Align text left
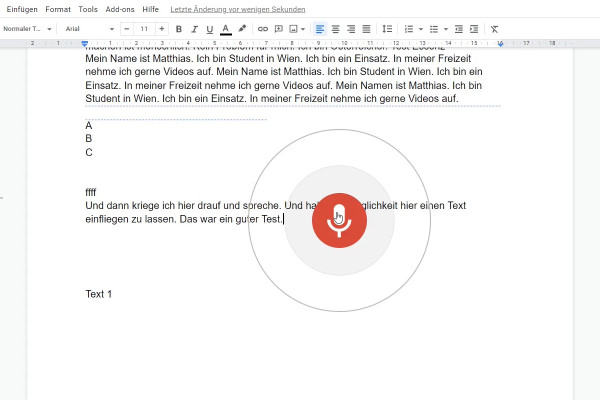Viewport: 600px width, 400px height. point(320,29)
